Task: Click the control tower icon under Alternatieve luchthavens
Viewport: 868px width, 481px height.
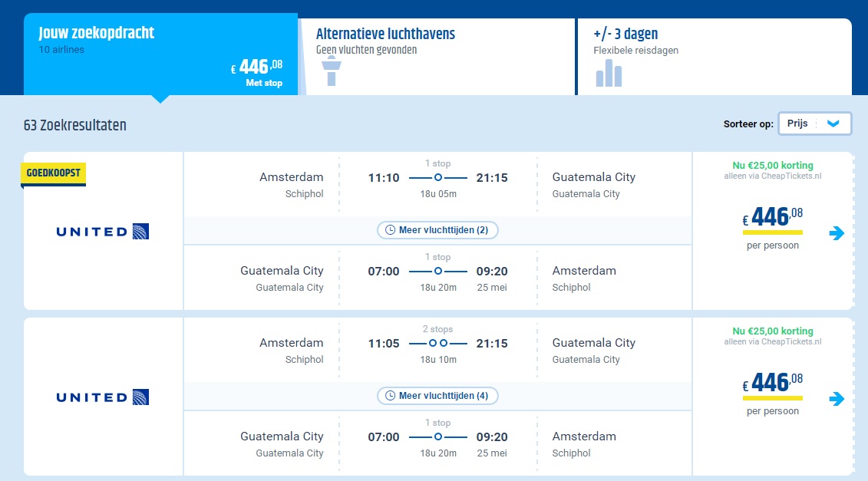Action: coord(331,71)
